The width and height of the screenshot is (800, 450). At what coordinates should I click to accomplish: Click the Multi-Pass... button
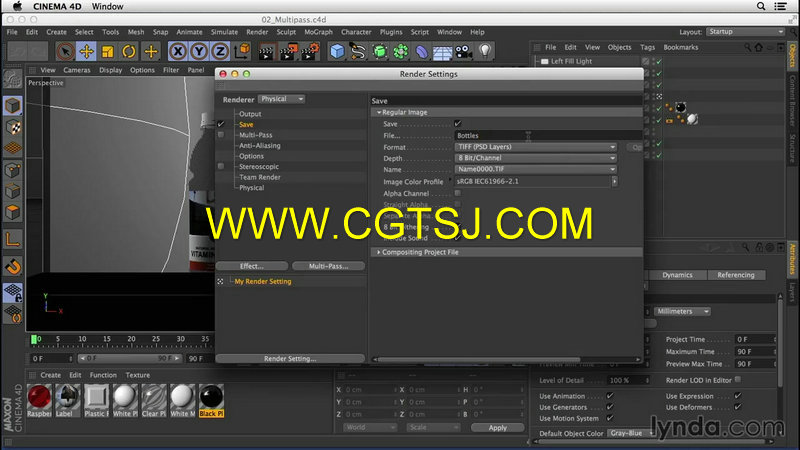coord(329,266)
